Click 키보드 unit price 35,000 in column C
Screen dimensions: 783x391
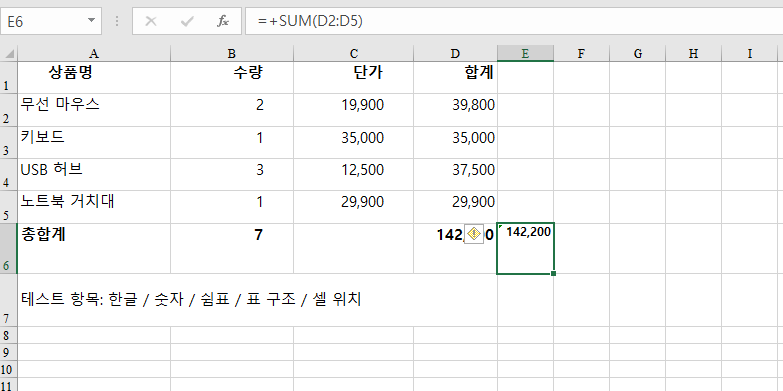coord(354,142)
